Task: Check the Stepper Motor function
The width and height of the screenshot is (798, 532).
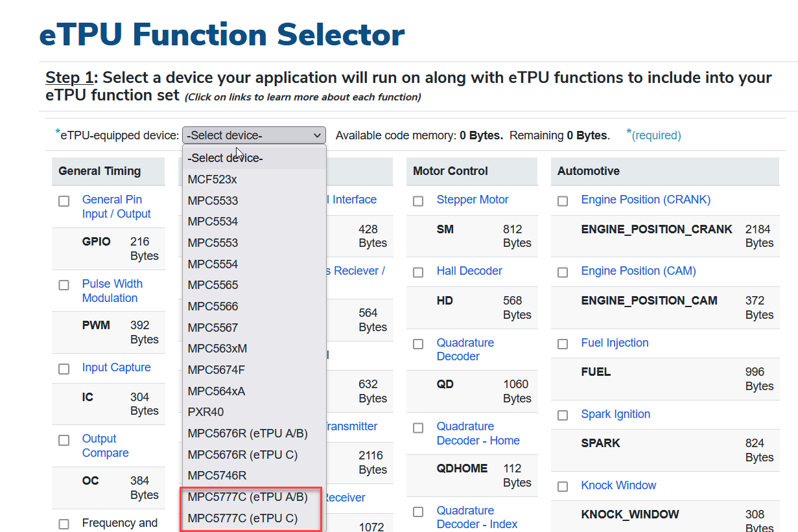Action: tap(417, 201)
